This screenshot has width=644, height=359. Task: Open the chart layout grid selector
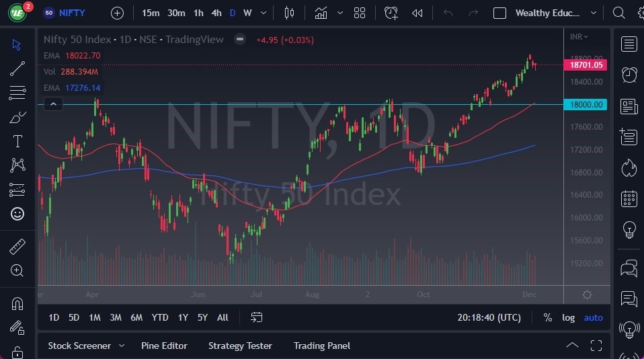click(360, 13)
